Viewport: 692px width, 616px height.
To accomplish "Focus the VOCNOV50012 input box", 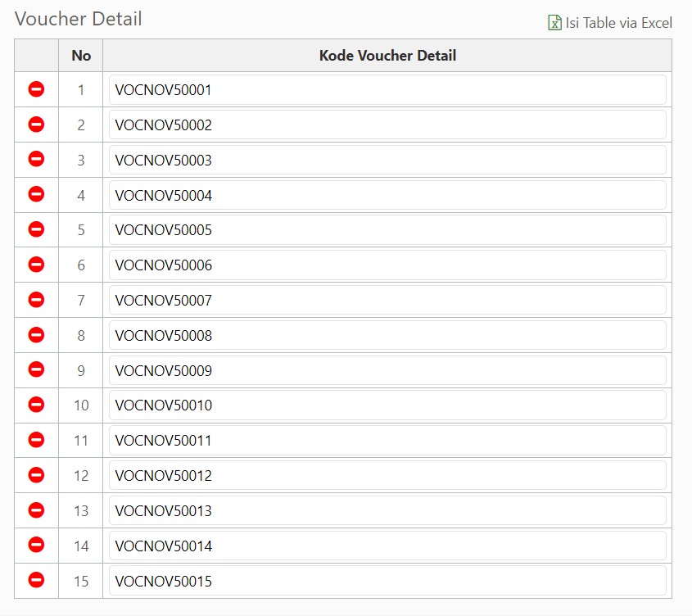I will [x=387, y=476].
